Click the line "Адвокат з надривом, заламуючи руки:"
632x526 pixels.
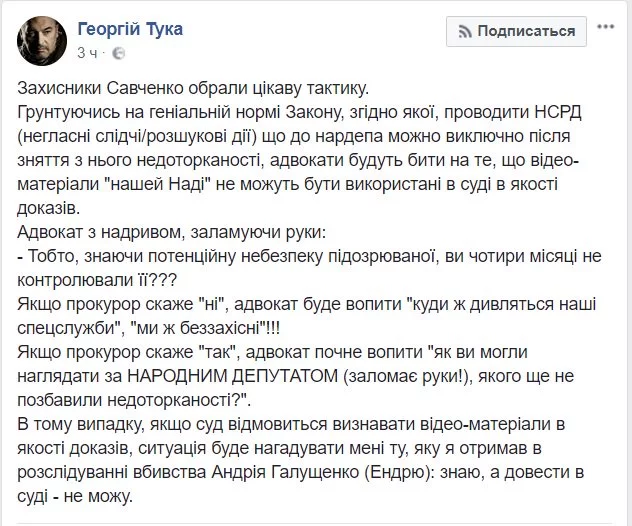(171, 232)
